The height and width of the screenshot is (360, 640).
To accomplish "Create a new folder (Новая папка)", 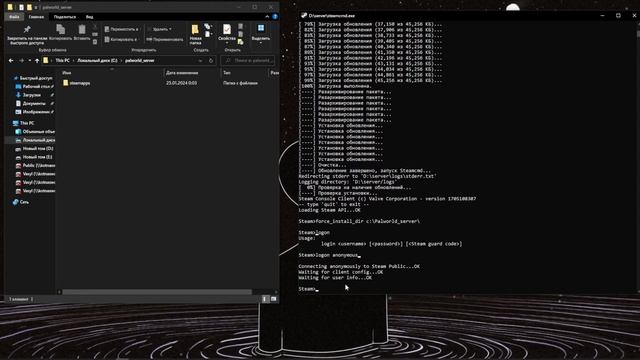I will point(195,34).
